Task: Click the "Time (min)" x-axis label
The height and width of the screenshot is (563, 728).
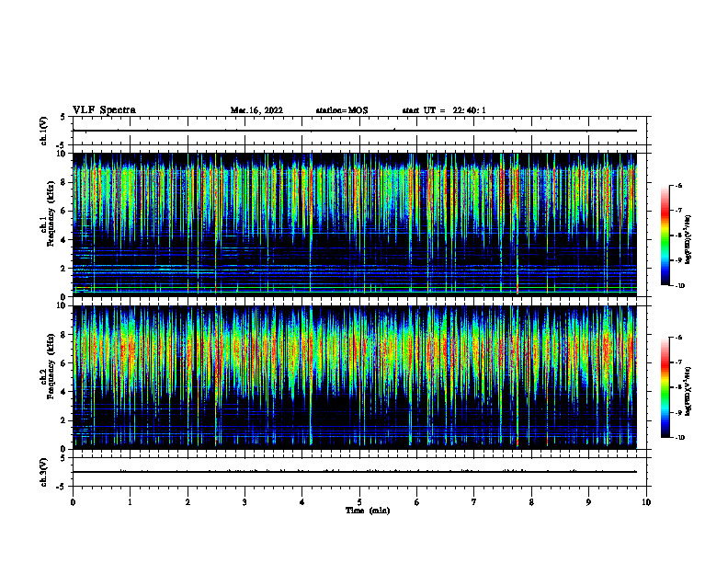Action: 368,511
